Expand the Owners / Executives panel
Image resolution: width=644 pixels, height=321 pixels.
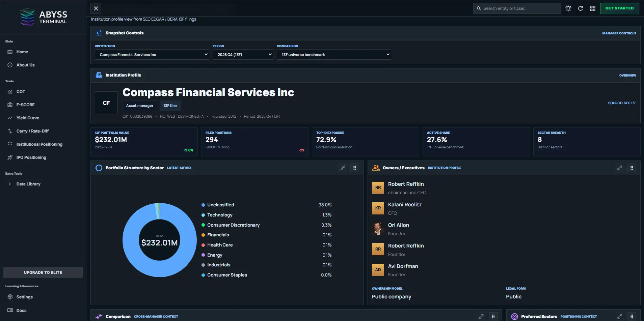(x=620, y=168)
